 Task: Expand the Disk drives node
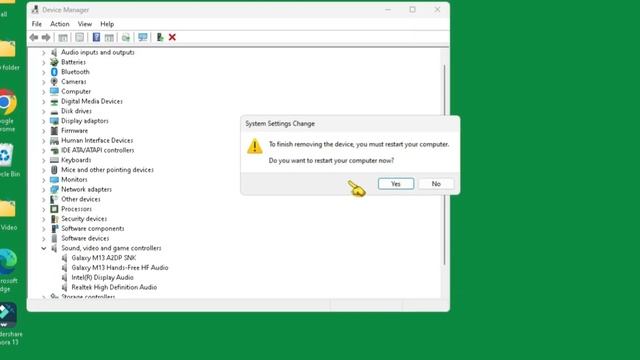pyautogui.click(x=44, y=111)
